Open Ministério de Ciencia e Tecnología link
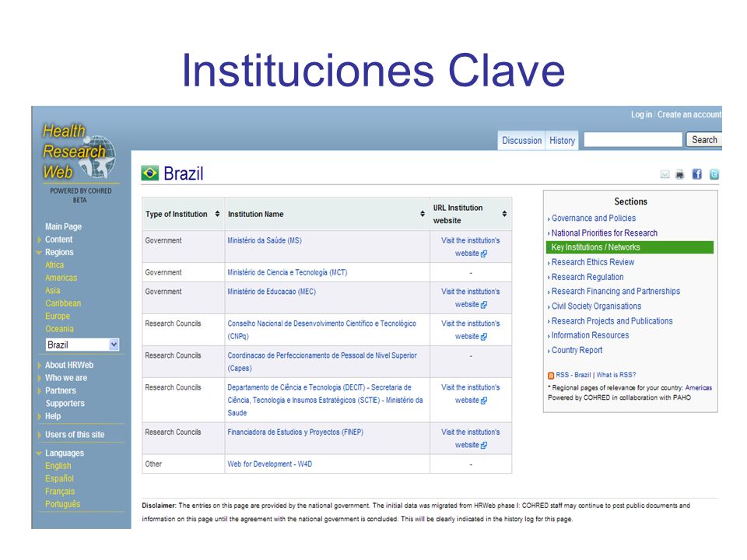747x560 pixels. point(287,272)
